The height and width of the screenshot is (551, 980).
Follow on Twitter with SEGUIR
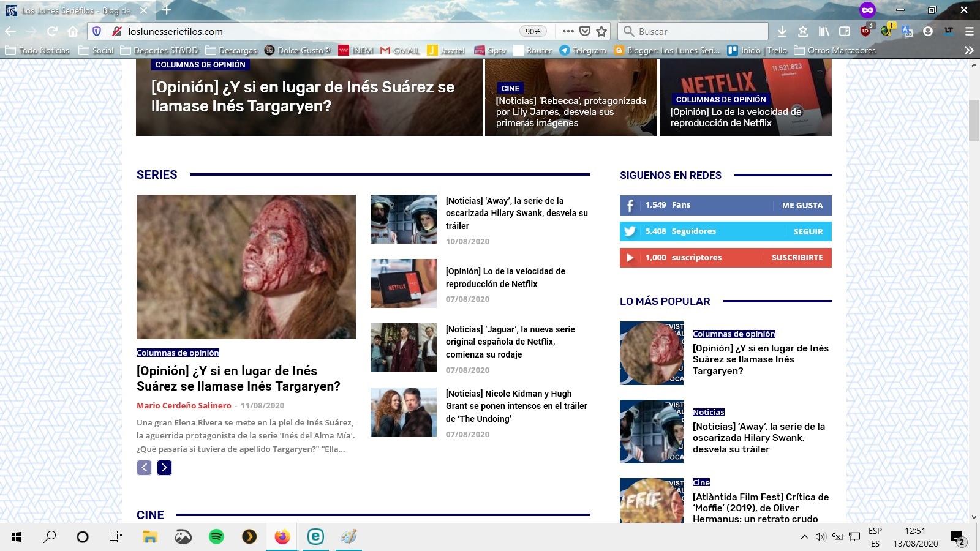[808, 231]
